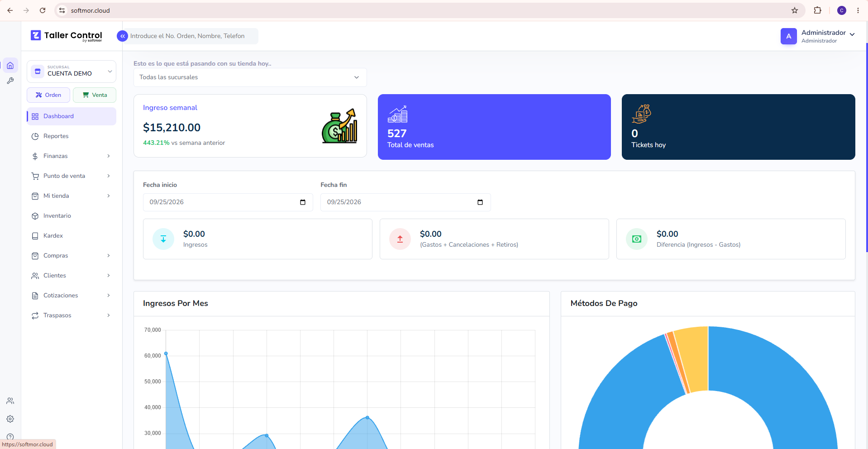This screenshot has height=449, width=868.
Task: Collapse sidebar with double-chevron button
Action: pyautogui.click(x=122, y=36)
